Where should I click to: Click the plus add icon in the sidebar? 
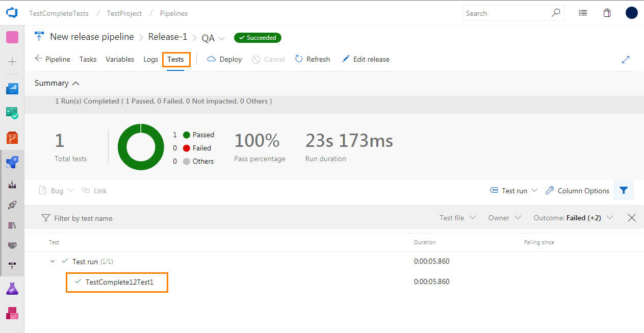click(12, 62)
